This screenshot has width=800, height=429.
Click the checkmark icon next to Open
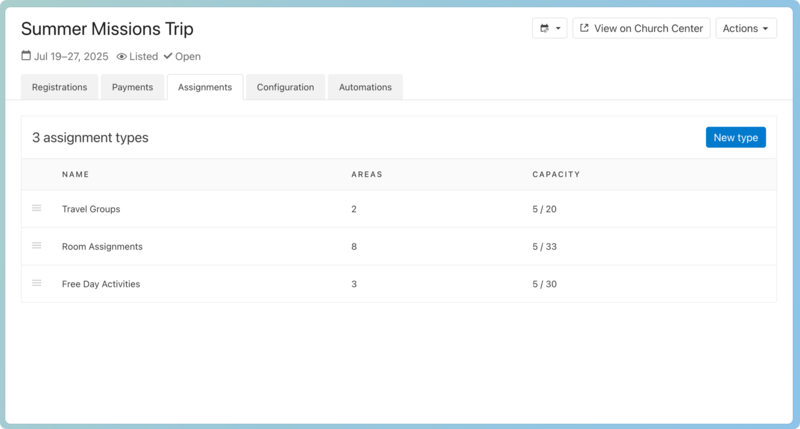(168, 57)
